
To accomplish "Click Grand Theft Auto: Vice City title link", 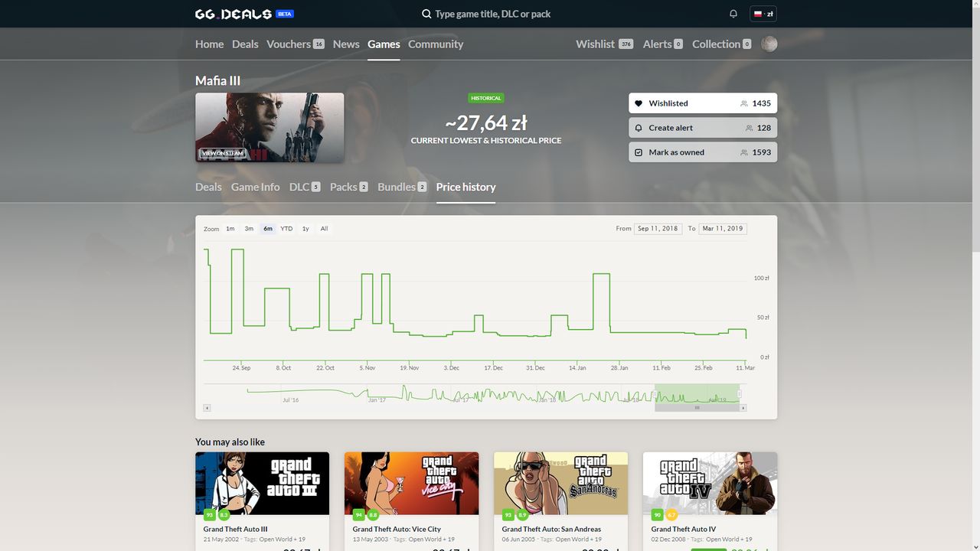I will pyautogui.click(x=397, y=529).
